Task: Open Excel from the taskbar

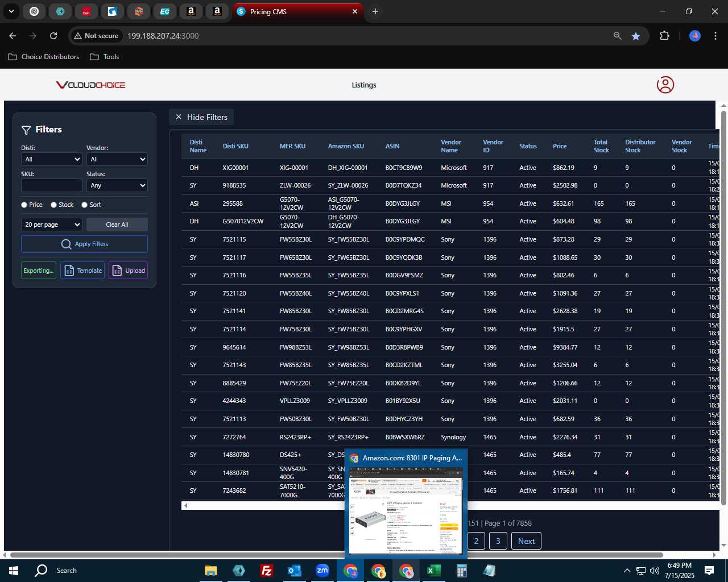Action: [x=433, y=571]
